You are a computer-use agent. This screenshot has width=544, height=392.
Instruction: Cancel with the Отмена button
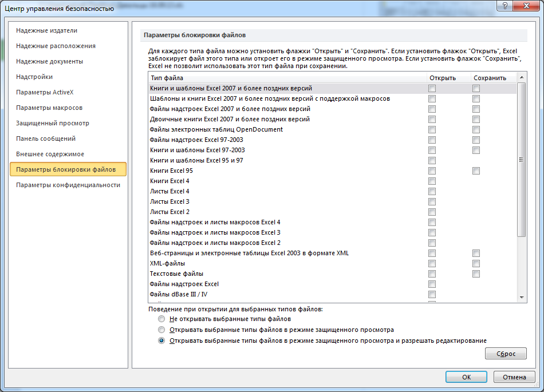point(514,377)
